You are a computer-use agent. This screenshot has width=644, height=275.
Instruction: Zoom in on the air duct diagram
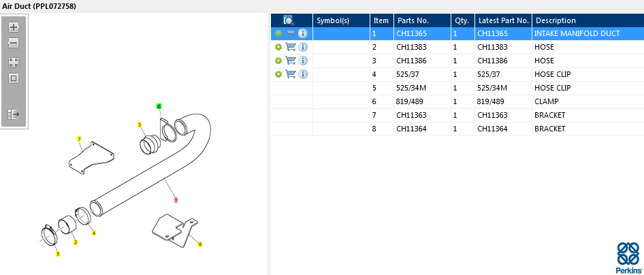(14, 27)
